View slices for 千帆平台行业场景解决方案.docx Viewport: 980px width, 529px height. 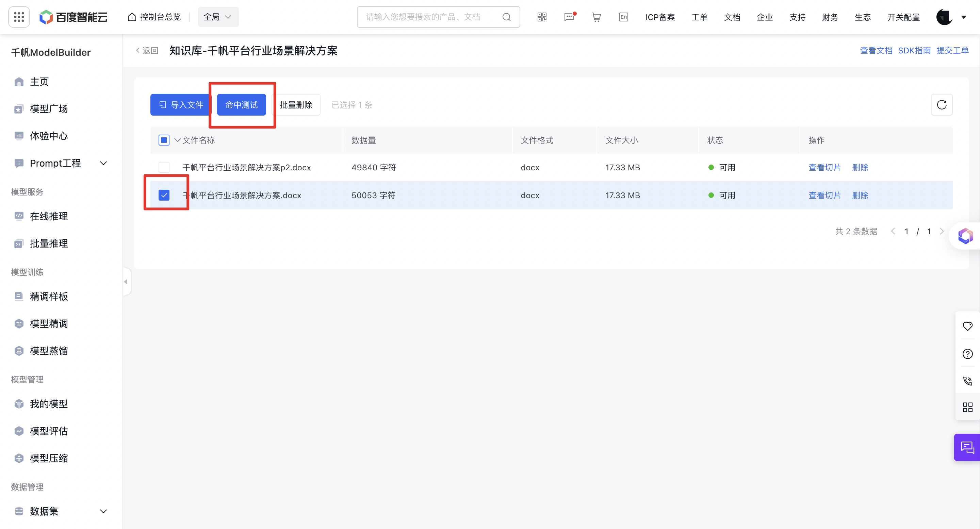pos(824,195)
